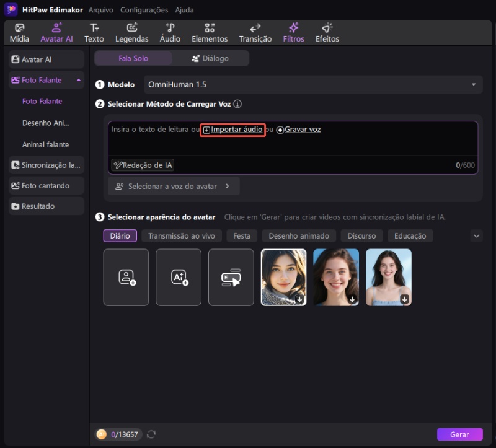Click the Gerar button

coord(459,434)
